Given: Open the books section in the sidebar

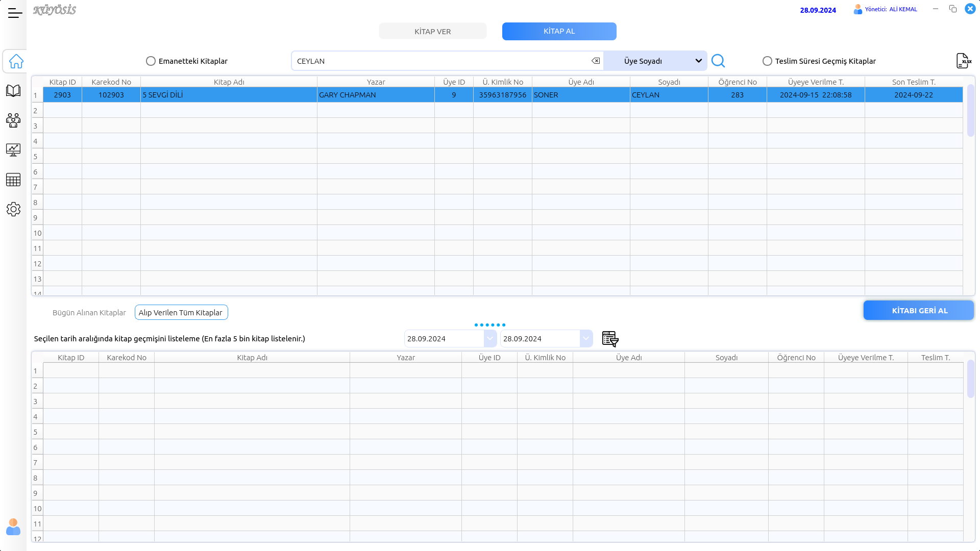Looking at the screenshot, I should pos(13,91).
